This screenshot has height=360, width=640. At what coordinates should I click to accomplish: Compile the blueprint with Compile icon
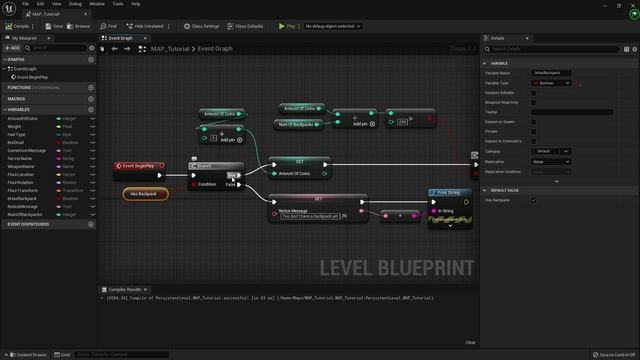(x=17, y=26)
